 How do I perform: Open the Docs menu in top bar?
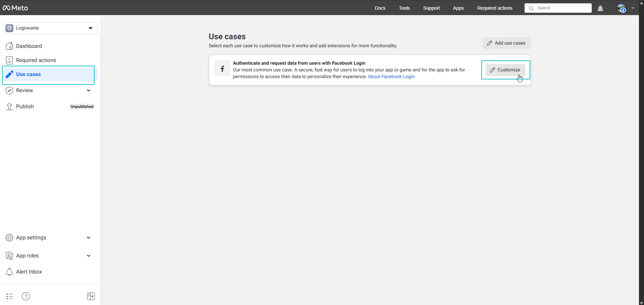tap(380, 8)
